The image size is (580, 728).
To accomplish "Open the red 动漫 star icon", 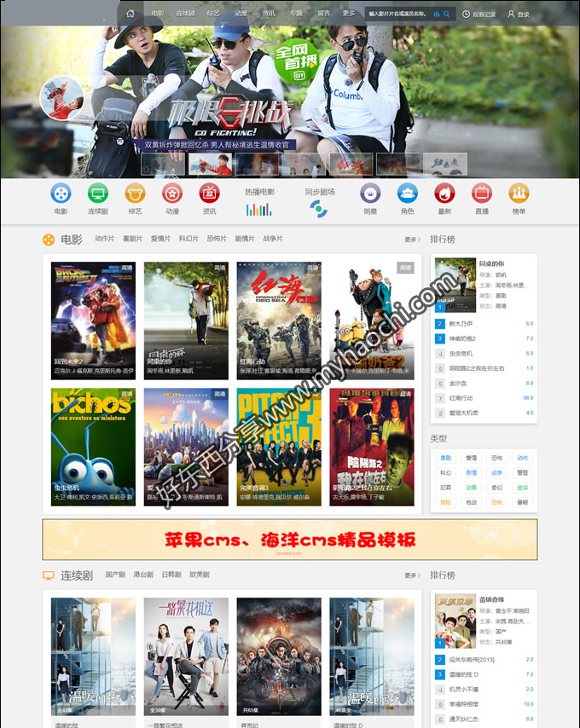I will 172,194.
